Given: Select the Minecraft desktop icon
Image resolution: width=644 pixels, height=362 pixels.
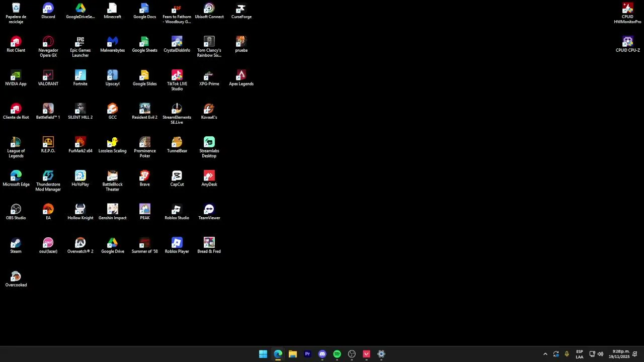Looking at the screenshot, I should (112, 12).
